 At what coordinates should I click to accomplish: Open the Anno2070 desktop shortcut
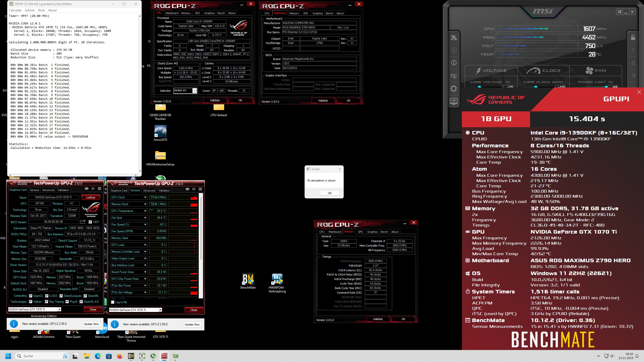(160, 133)
